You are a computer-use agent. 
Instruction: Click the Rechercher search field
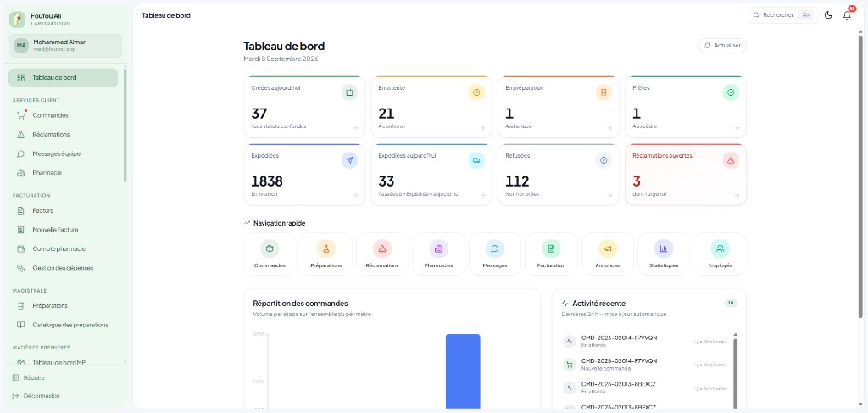click(782, 15)
